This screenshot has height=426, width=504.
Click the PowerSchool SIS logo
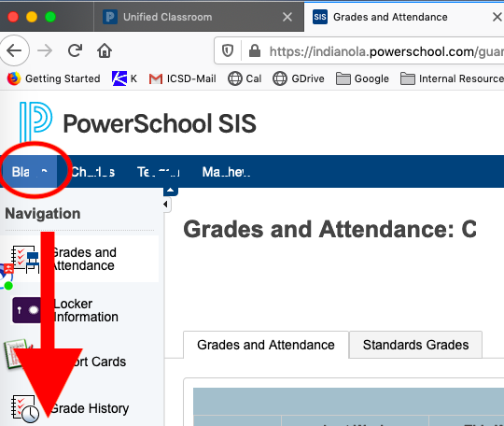137,123
